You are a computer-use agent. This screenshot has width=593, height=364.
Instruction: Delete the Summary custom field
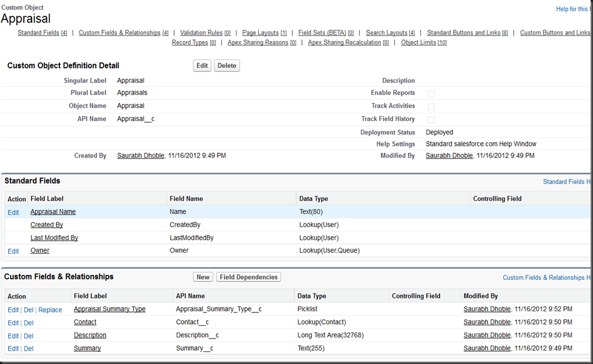pos(28,349)
